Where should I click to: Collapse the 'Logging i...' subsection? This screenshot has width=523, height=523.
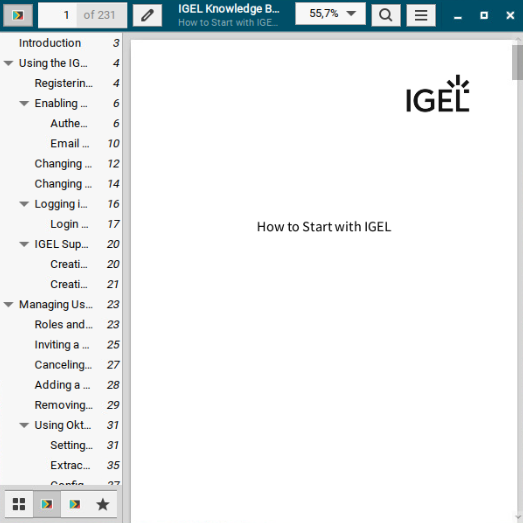[x=24, y=204]
